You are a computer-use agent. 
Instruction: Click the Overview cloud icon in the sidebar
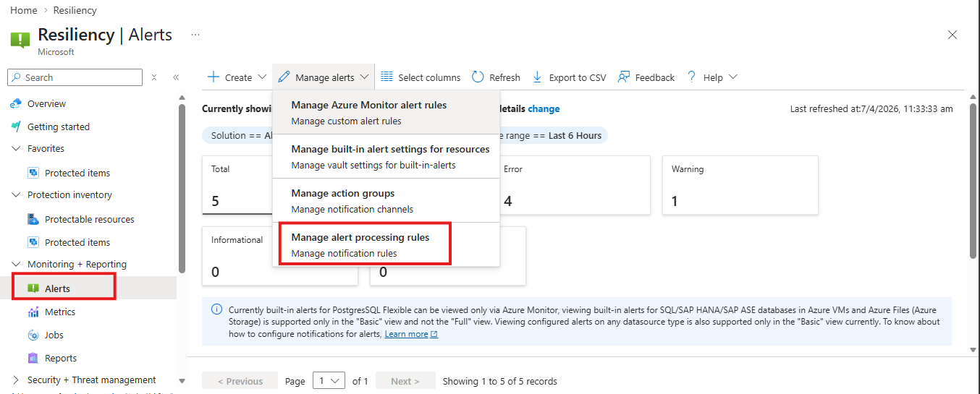(x=16, y=103)
